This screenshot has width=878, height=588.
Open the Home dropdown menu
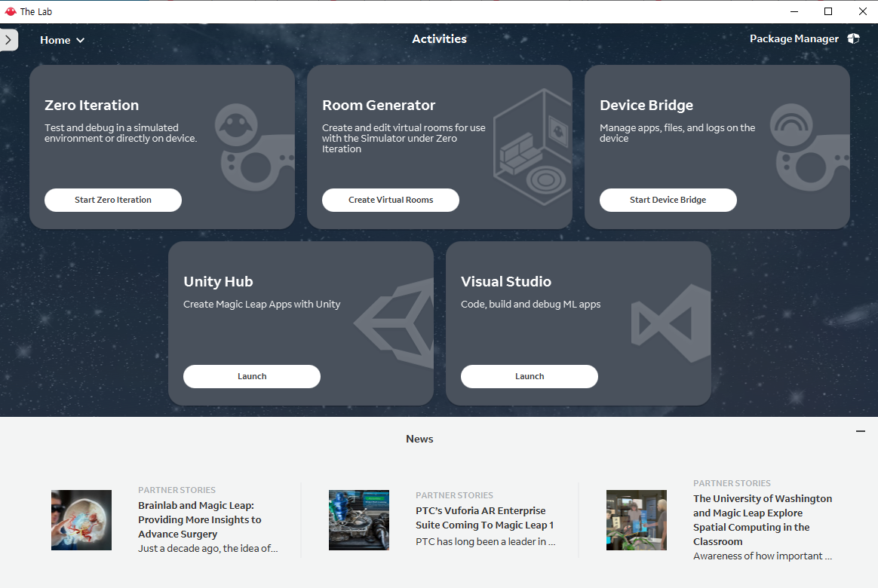point(62,40)
